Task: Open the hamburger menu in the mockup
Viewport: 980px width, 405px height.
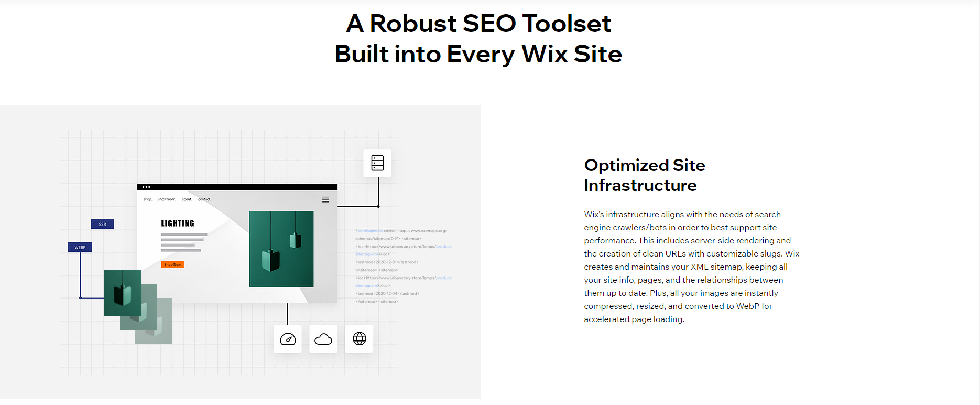Action: point(325,200)
